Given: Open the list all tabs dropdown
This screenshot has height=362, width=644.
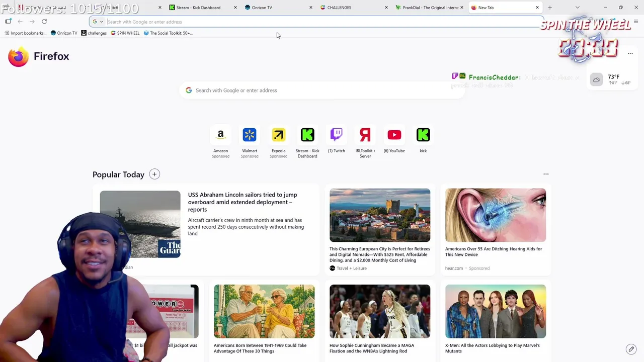Looking at the screenshot, I should click(x=578, y=8).
